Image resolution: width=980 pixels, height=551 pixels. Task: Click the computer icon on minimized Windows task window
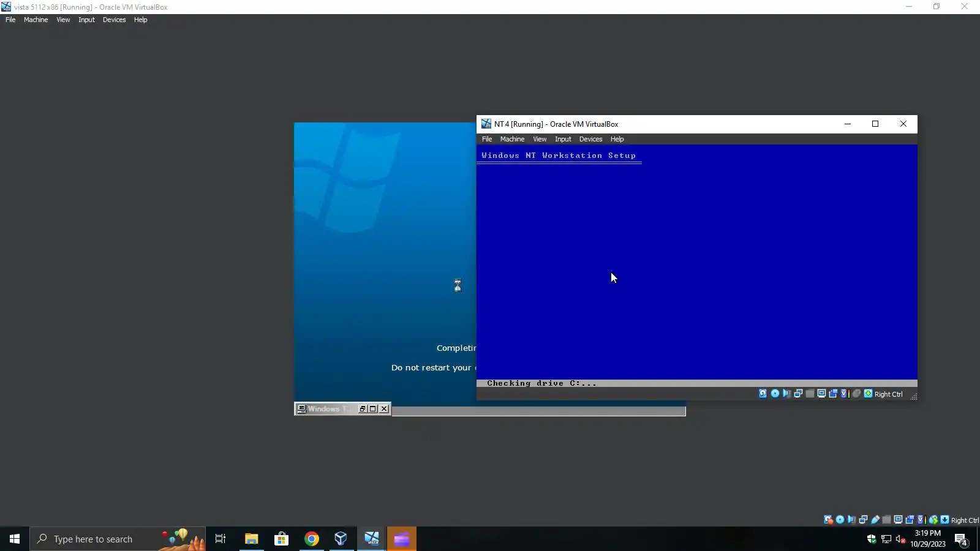click(x=301, y=409)
